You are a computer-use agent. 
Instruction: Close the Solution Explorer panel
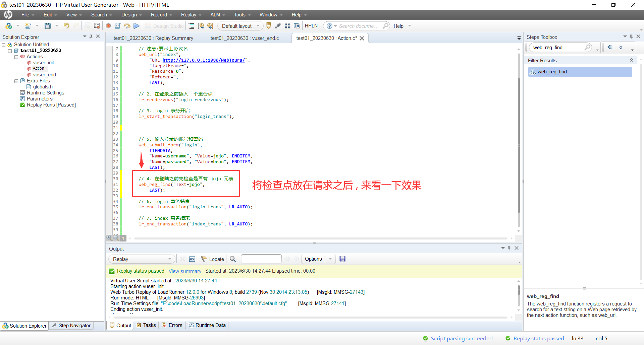pos(98,37)
